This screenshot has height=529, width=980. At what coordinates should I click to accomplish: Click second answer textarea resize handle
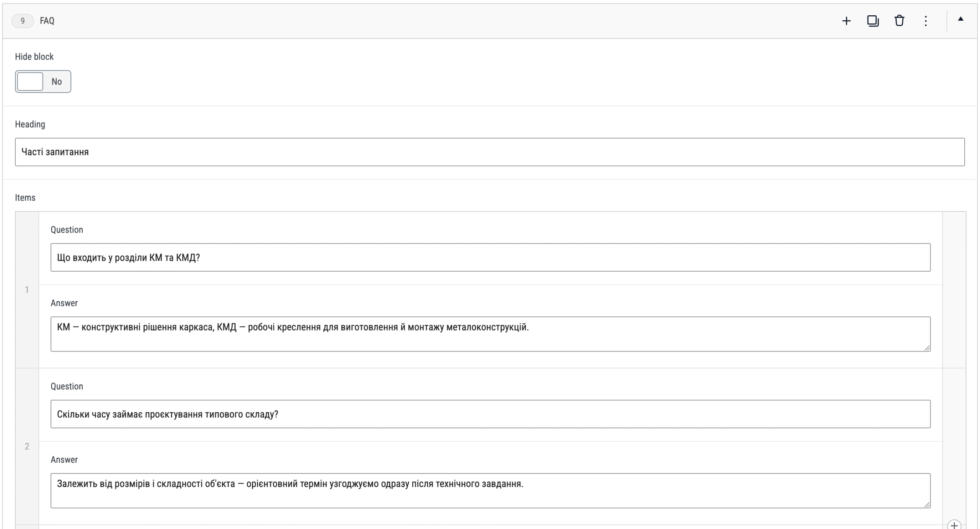pyautogui.click(x=927, y=505)
